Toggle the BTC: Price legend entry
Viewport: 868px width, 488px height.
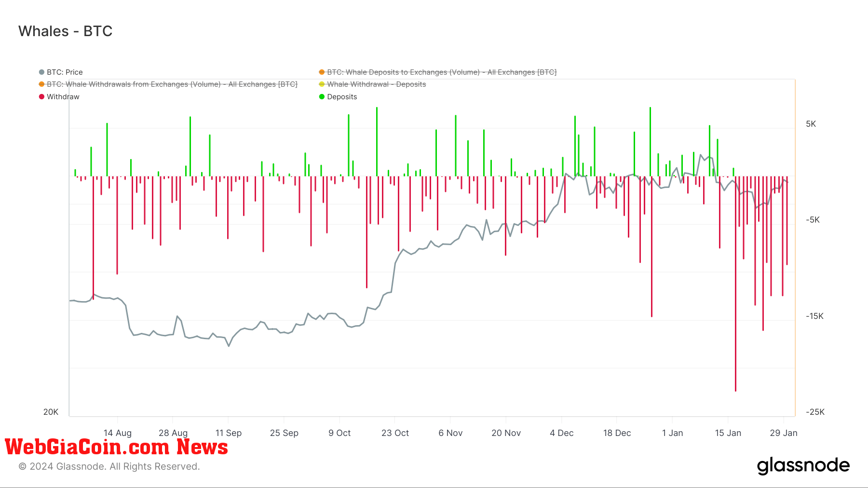coord(61,72)
